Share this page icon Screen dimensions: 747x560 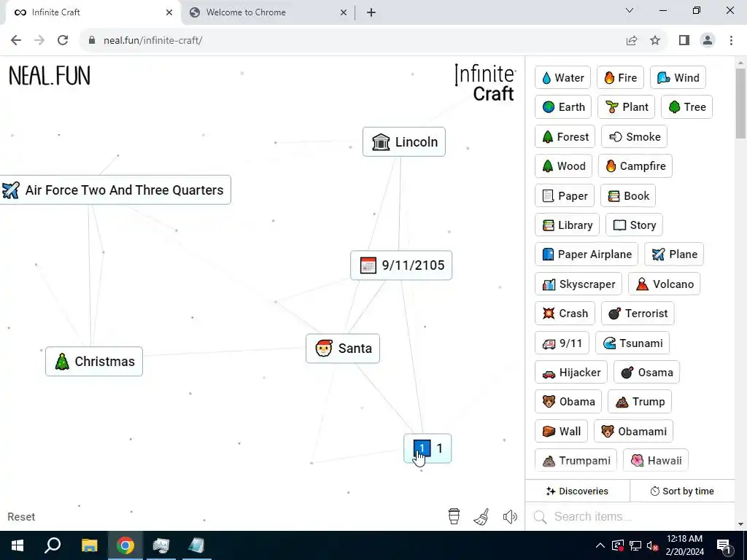pyautogui.click(x=632, y=40)
